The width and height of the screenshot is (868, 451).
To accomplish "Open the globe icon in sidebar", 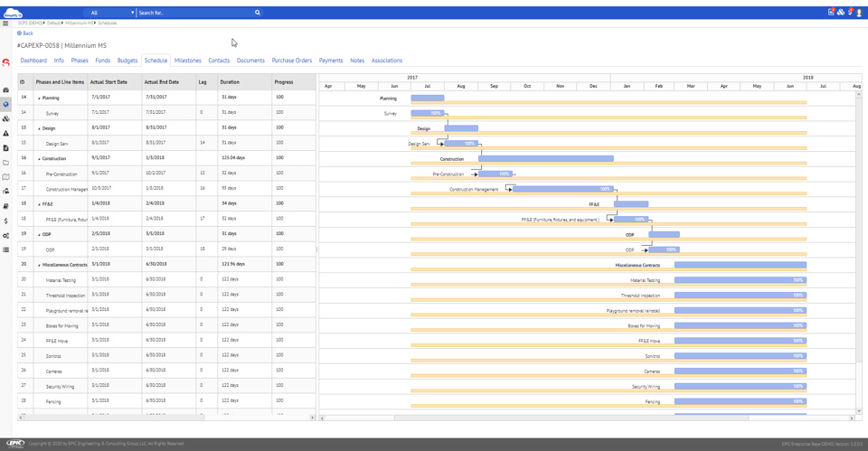I will click(x=5, y=105).
